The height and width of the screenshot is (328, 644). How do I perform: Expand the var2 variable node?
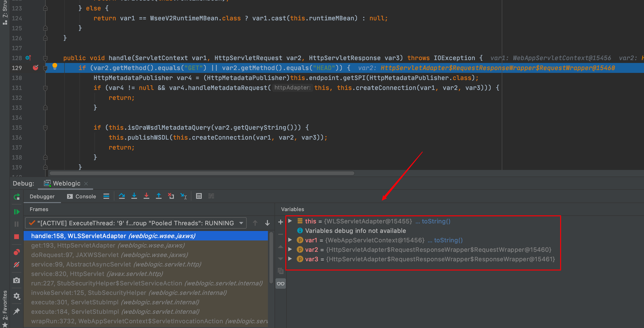click(290, 249)
